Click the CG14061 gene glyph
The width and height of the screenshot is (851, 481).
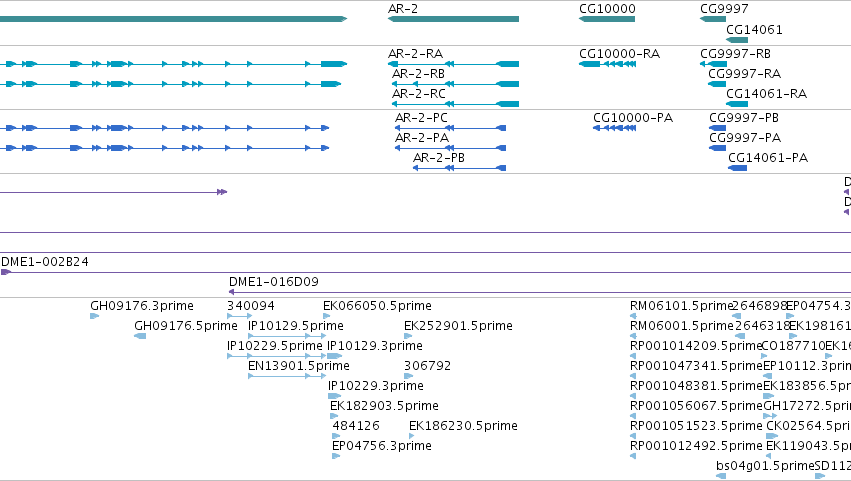click(x=736, y=40)
